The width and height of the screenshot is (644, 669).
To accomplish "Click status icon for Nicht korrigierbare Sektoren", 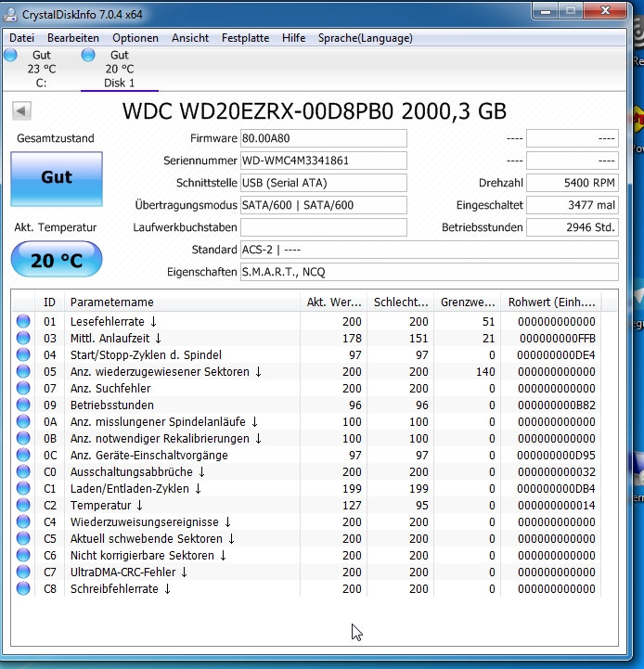I will click(23, 555).
